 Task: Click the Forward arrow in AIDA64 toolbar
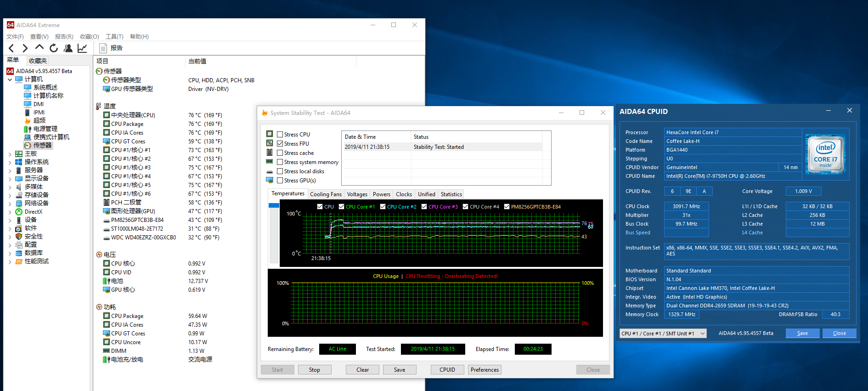click(x=25, y=48)
